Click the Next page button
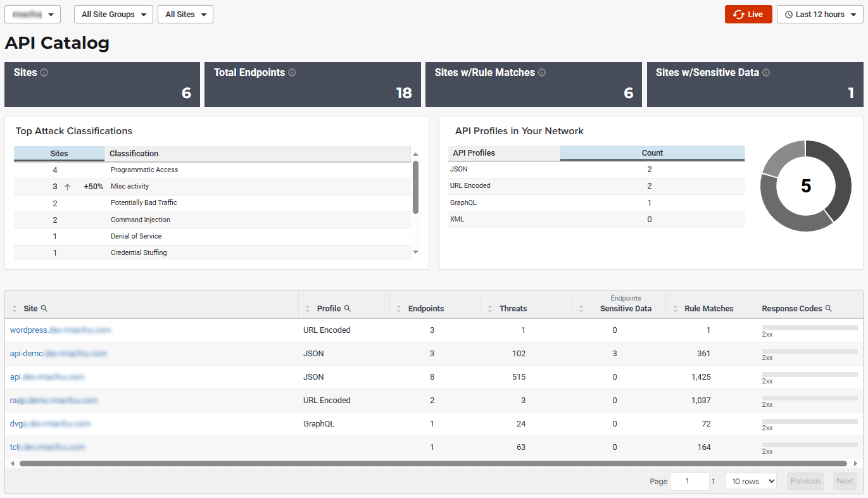The height and width of the screenshot is (498, 868). click(845, 481)
